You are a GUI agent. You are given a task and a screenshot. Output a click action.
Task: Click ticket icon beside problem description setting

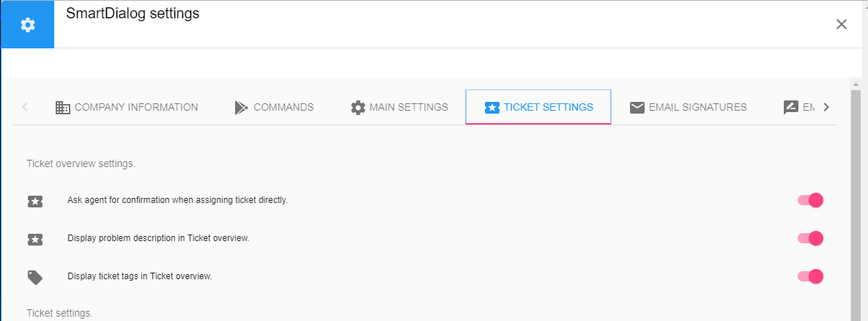(35, 239)
